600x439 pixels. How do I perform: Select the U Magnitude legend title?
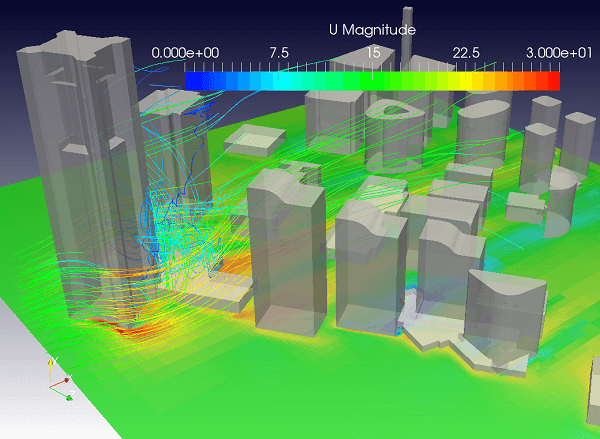pyautogui.click(x=371, y=30)
